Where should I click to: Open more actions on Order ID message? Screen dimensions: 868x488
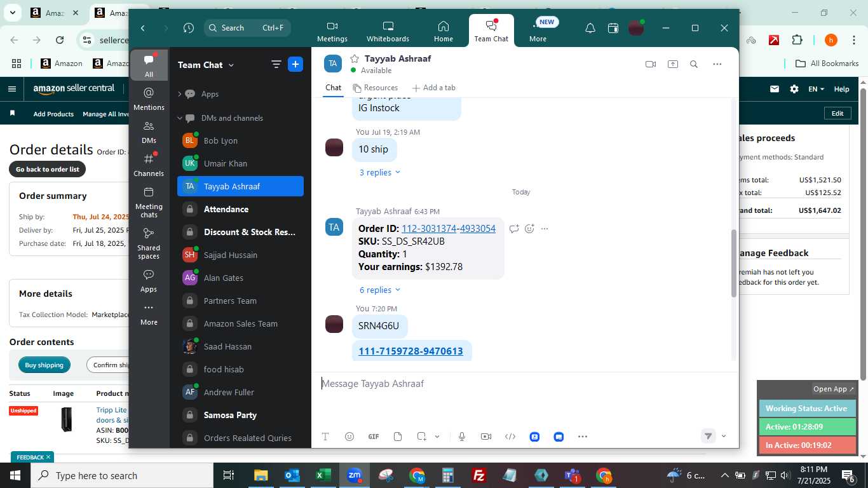[x=545, y=229]
